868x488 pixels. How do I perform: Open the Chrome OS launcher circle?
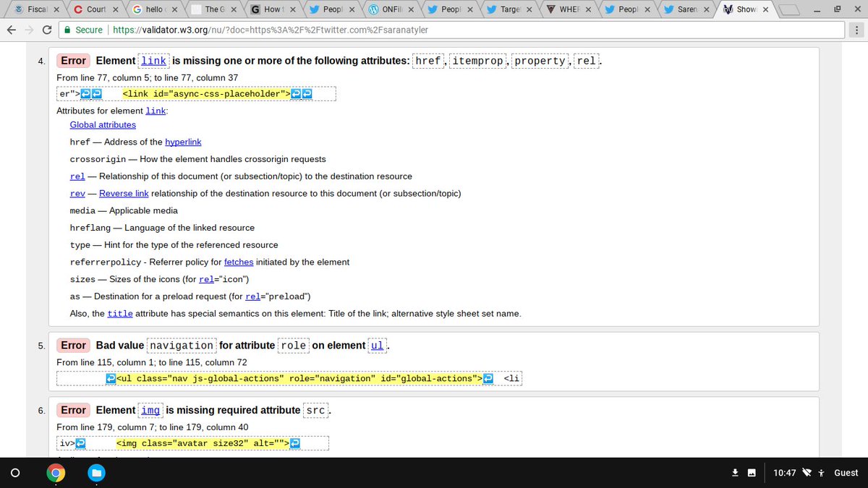14,473
